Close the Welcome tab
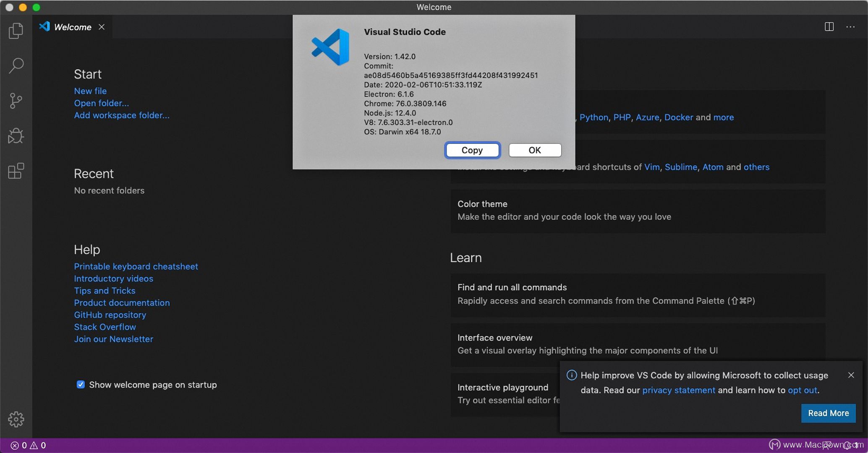This screenshot has height=453, width=868. tap(102, 27)
